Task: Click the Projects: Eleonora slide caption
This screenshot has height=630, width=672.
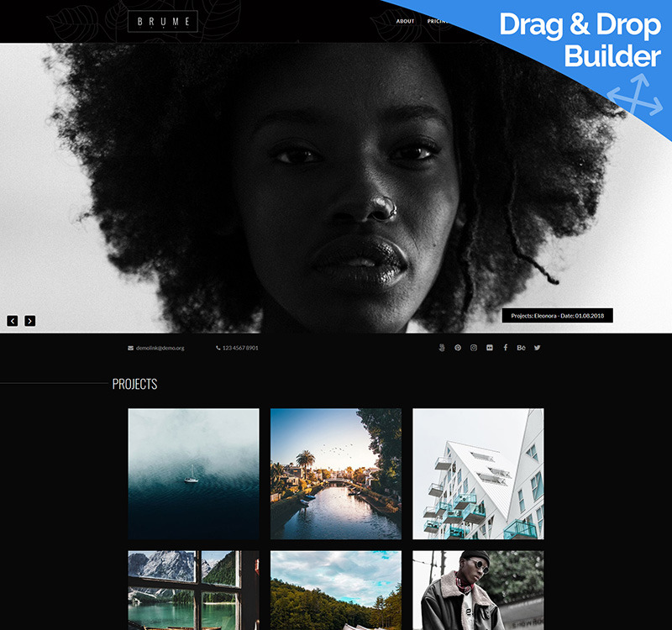Action: [557, 316]
